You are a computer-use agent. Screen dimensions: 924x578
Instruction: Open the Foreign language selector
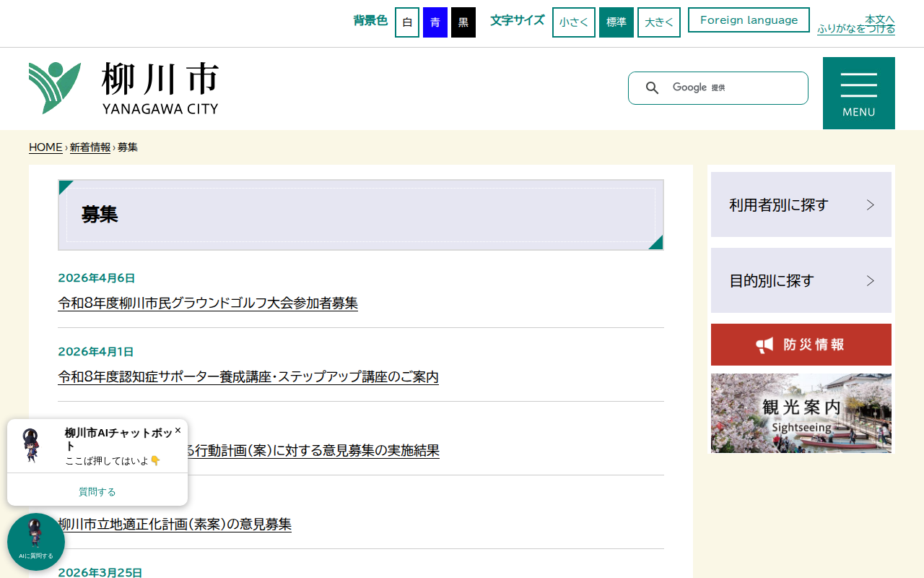tap(749, 20)
